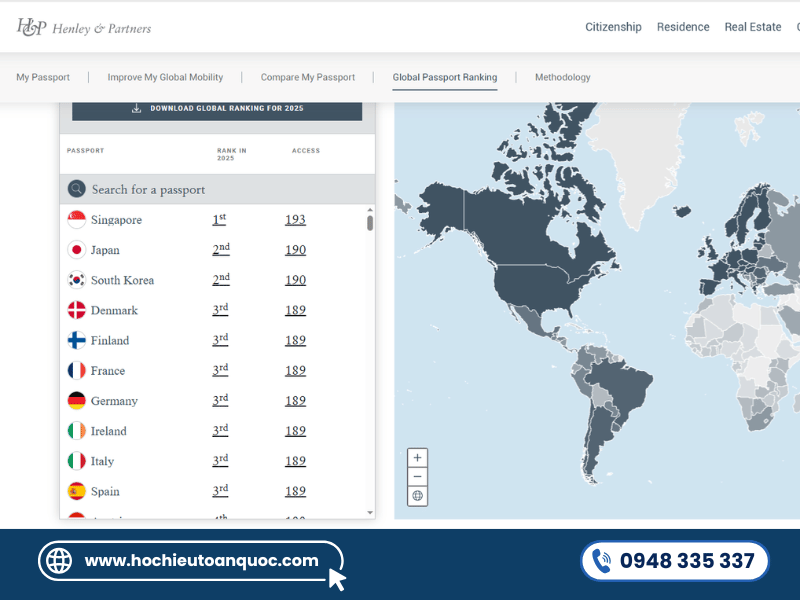The width and height of the screenshot is (800, 600).
Task: Click the Ireland flag icon
Action: click(77, 431)
